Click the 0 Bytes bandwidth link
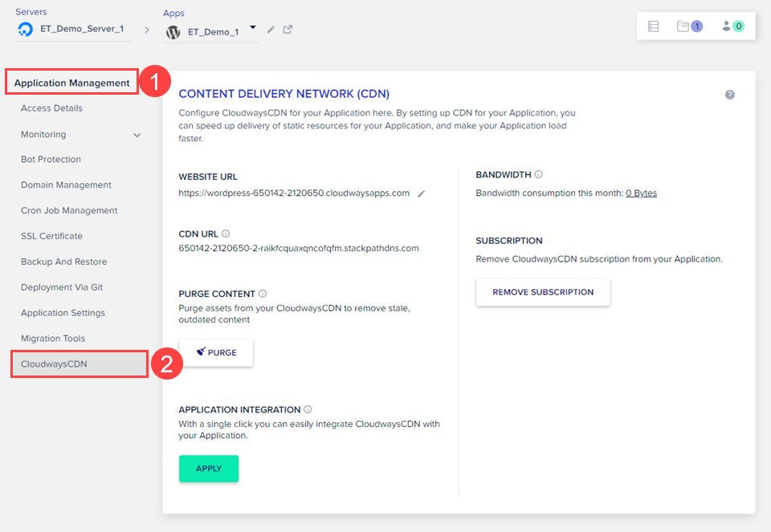 pyautogui.click(x=641, y=193)
